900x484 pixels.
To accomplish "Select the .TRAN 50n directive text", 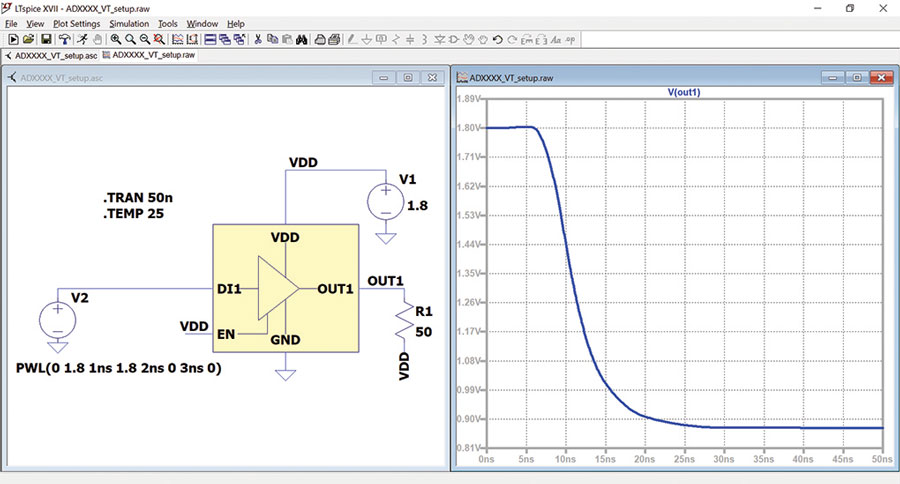I will (x=138, y=198).
